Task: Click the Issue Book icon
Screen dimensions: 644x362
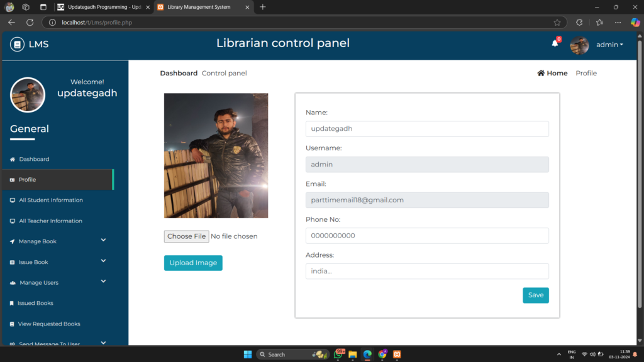Action: tap(12, 262)
